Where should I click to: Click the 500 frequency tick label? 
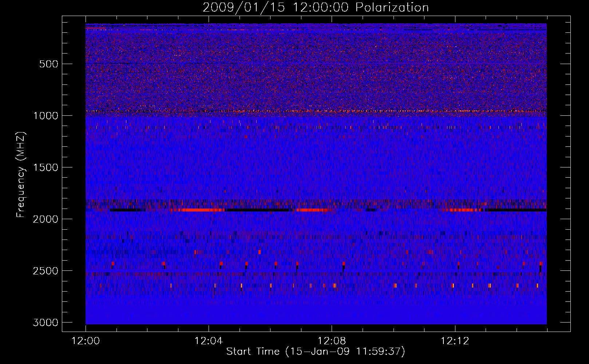(49, 64)
